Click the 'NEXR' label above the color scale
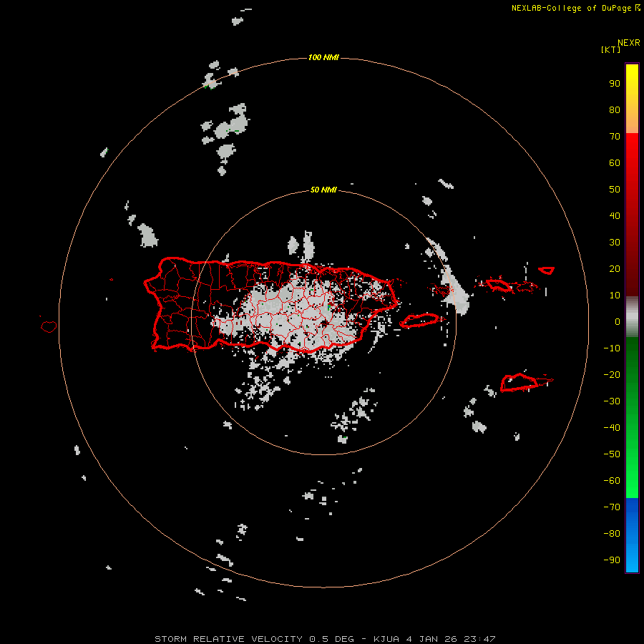Image resolution: width=644 pixels, height=644 pixels. (628, 43)
